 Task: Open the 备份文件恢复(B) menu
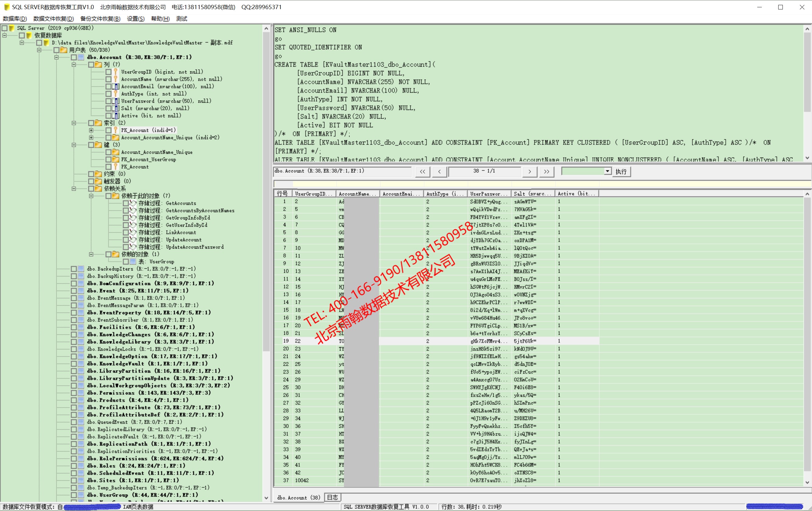coord(100,19)
